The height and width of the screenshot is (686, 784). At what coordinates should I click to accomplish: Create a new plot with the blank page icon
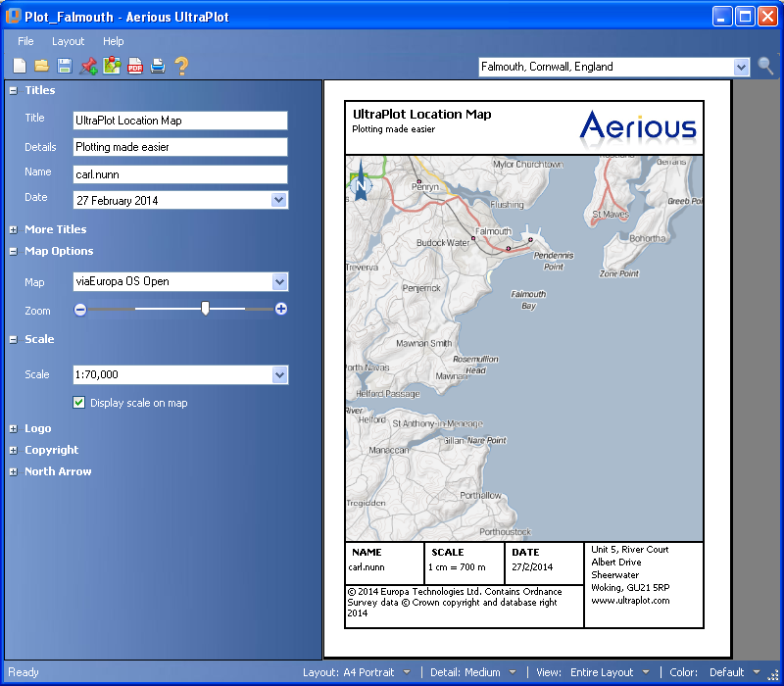19,66
